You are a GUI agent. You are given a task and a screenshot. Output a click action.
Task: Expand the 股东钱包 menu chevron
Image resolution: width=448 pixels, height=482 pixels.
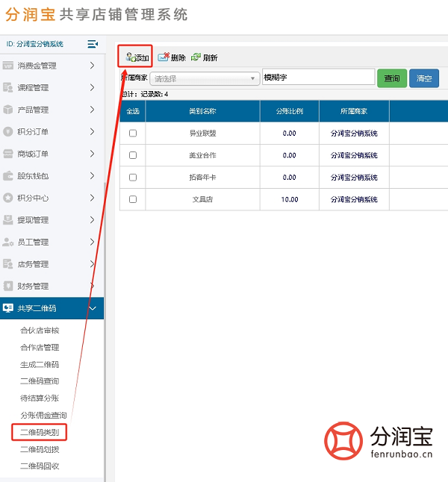pyautogui.click(x=92, y=176)
